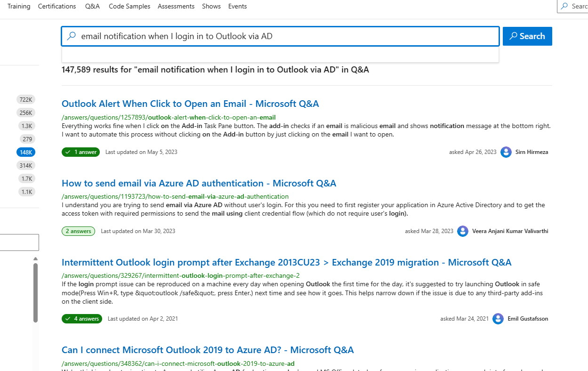588x371 pixels.
Task: Click 'Last updated on Apr 2, 2021' text
Action: coord(143,319)
